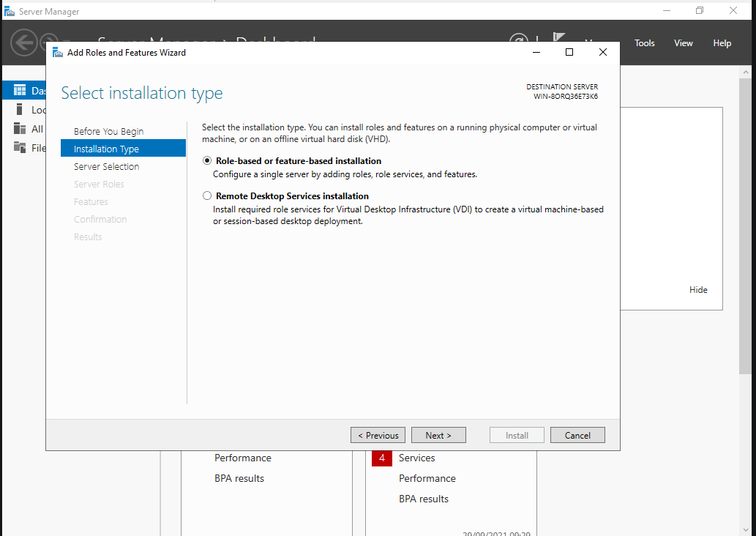
Task: Click the Results step label
Action: click(x=88, y=237)
